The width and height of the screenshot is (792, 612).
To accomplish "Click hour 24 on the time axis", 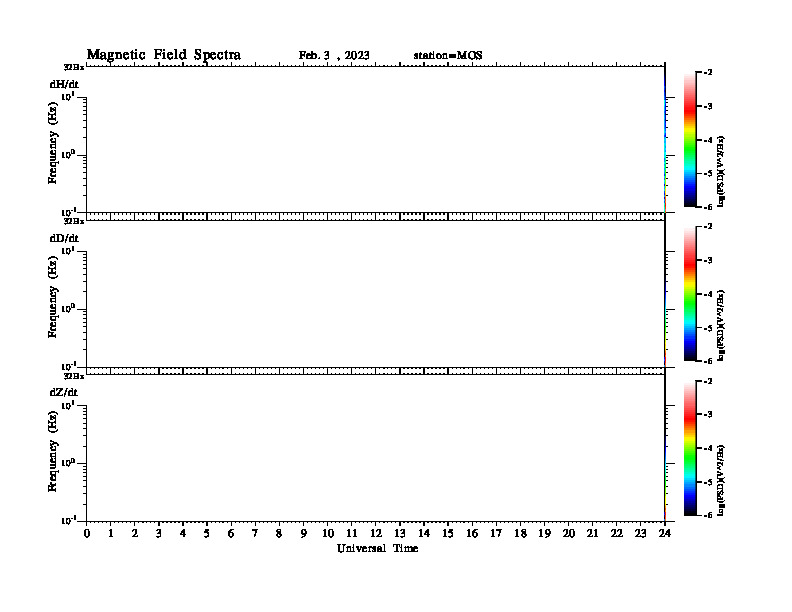I will [665, 534].
